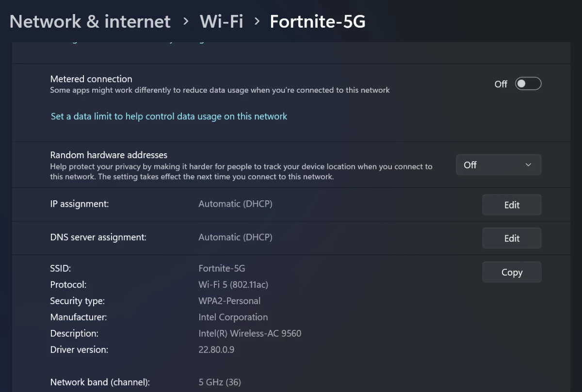Image resolution: width=582 pixels, height=392 pixels.
Task: Click the Metered connection heading
Action: pos(91,79)
